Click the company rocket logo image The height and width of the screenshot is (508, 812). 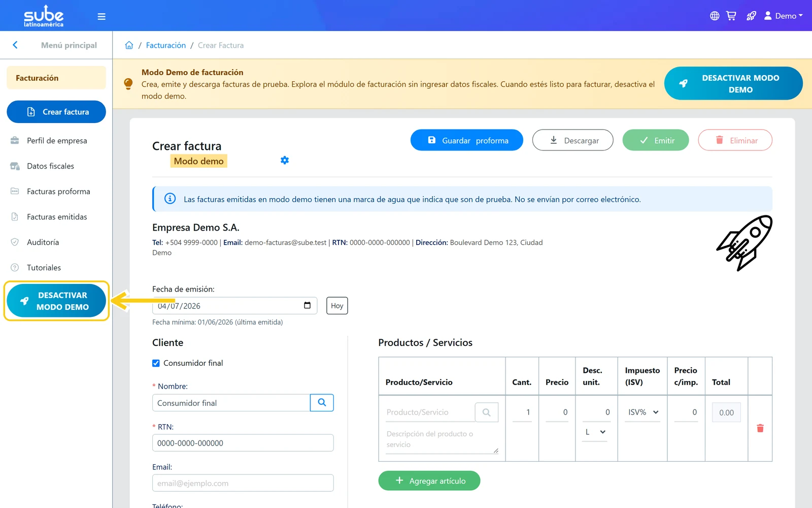click(x=745, y=243)
